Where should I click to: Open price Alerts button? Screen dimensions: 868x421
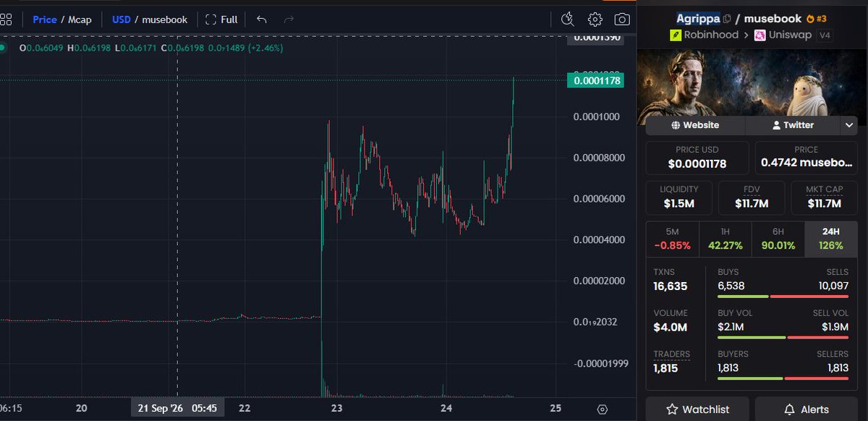point(806,409)
